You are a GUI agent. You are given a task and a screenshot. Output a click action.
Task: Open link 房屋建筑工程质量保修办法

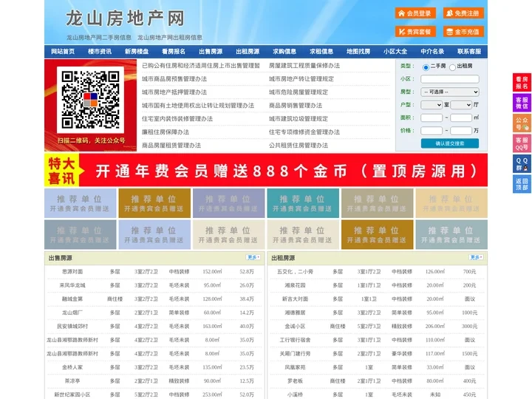pos(304,66)
